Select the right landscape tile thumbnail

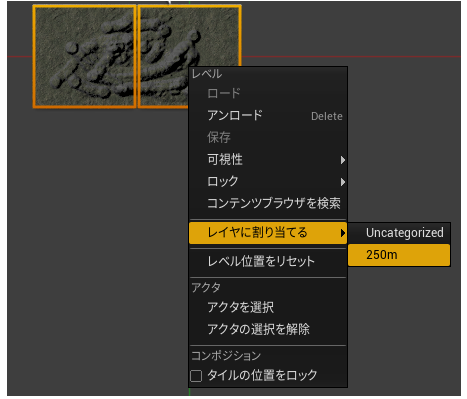(x=190, y=37)
